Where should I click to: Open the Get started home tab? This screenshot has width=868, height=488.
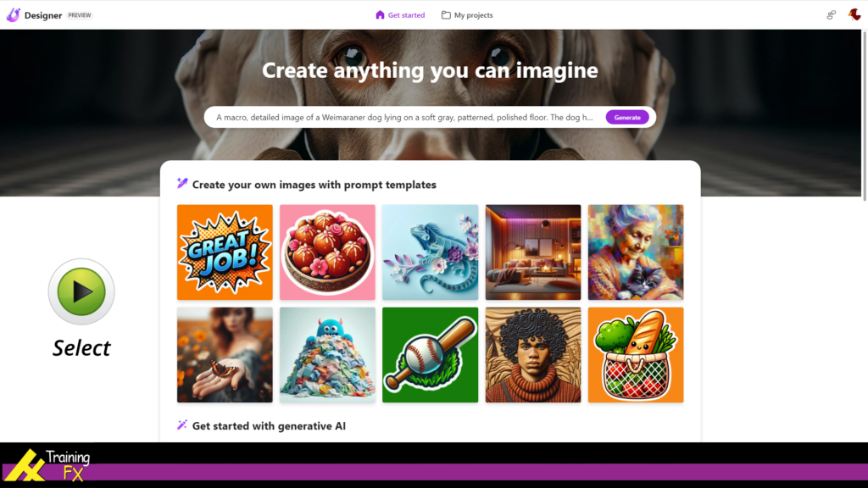(x=400, y=15)
